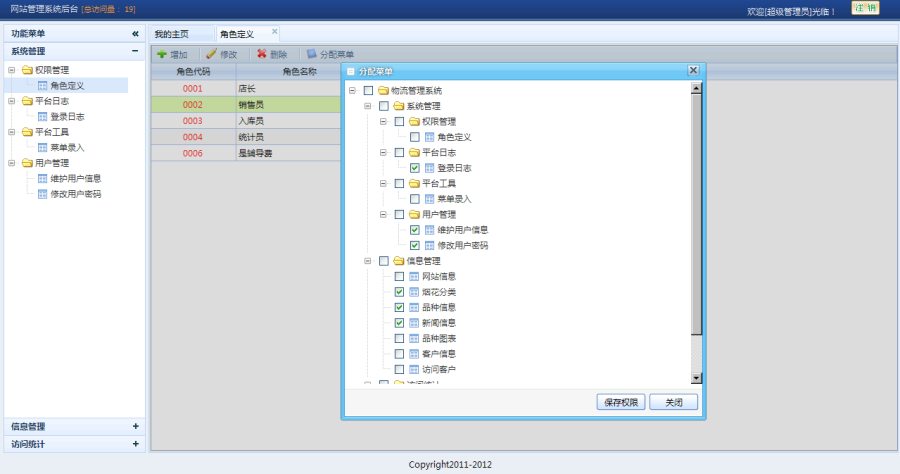Click the green plus 增加 toolbar icon
The image size is (900, 474).
(162, 54)
